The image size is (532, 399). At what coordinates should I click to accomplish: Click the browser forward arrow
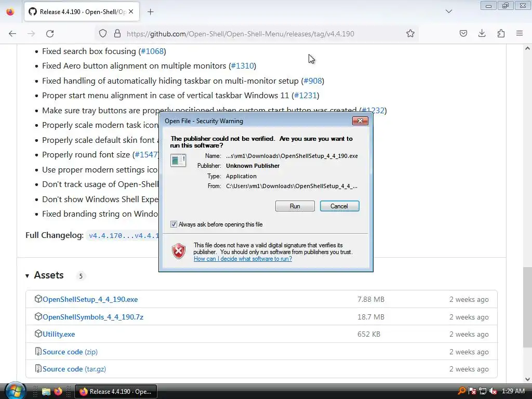point(31,34)
